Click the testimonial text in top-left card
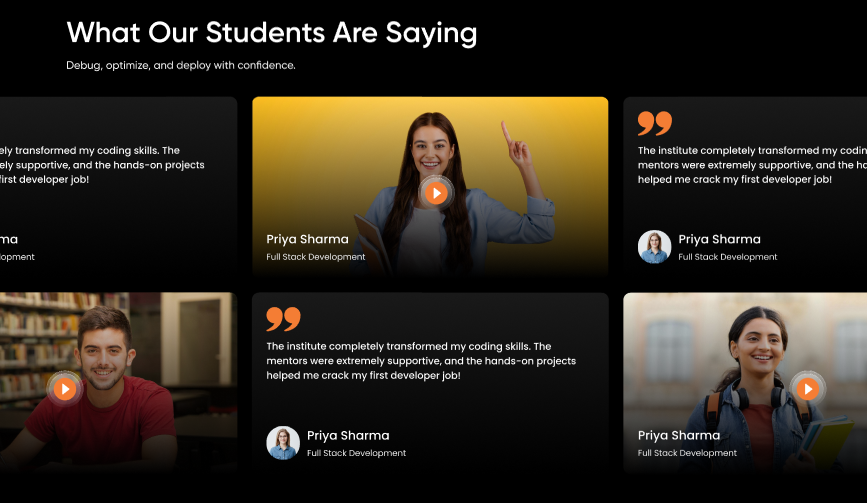Viewport: 867px width, 503px height. [x=100, y=165]
